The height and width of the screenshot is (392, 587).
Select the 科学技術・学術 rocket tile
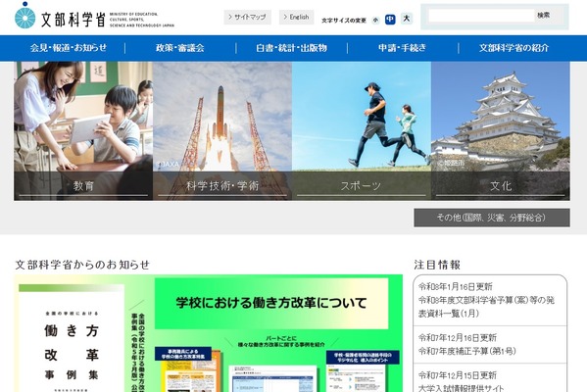point(222,131)
